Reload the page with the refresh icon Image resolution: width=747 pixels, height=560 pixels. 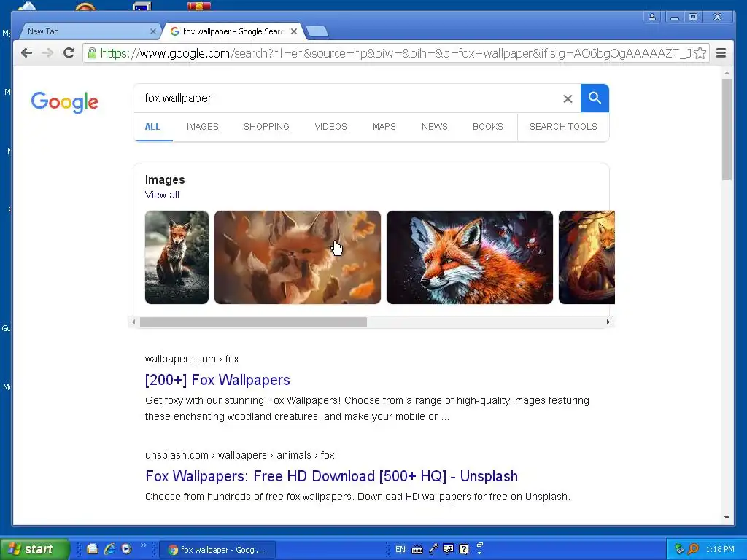pyautogui.click(x=69, y=53)
